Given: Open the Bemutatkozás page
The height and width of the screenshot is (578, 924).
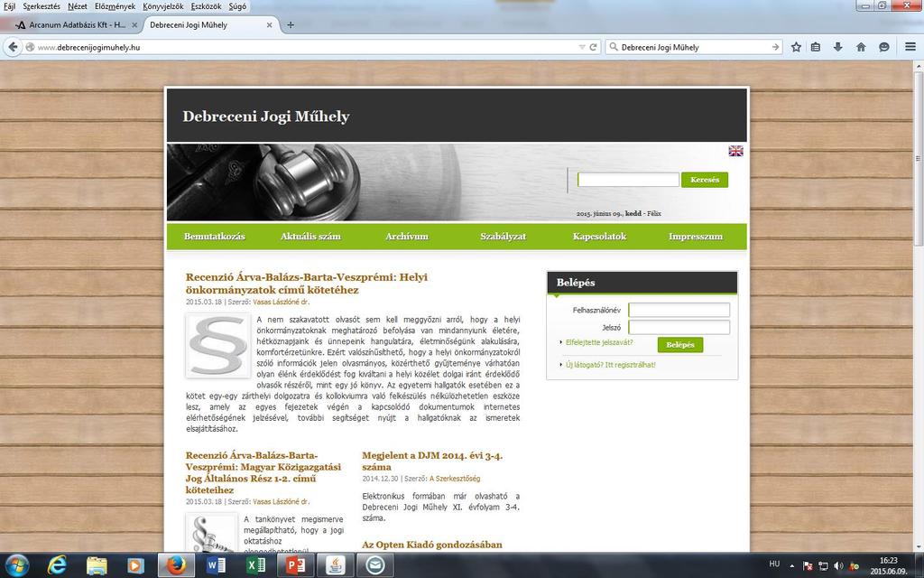Looking at the screenshot, I should [x=215, y=237].
